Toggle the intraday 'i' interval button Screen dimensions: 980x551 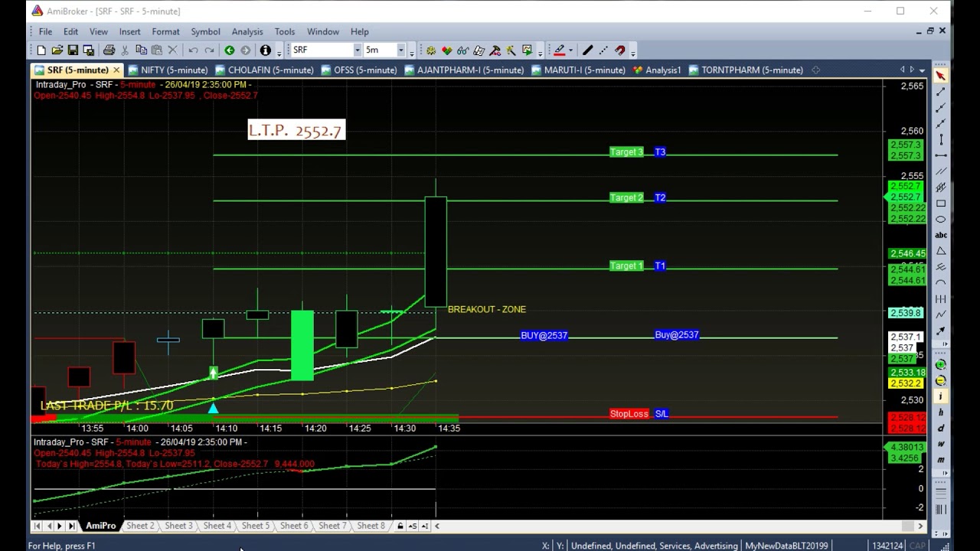[x=941, y=396]
